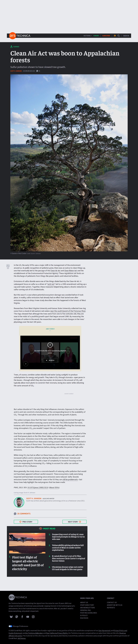Follow the Clean Air Act link
The width and height of the screenshot is (138, 644).
coord(55,271)
